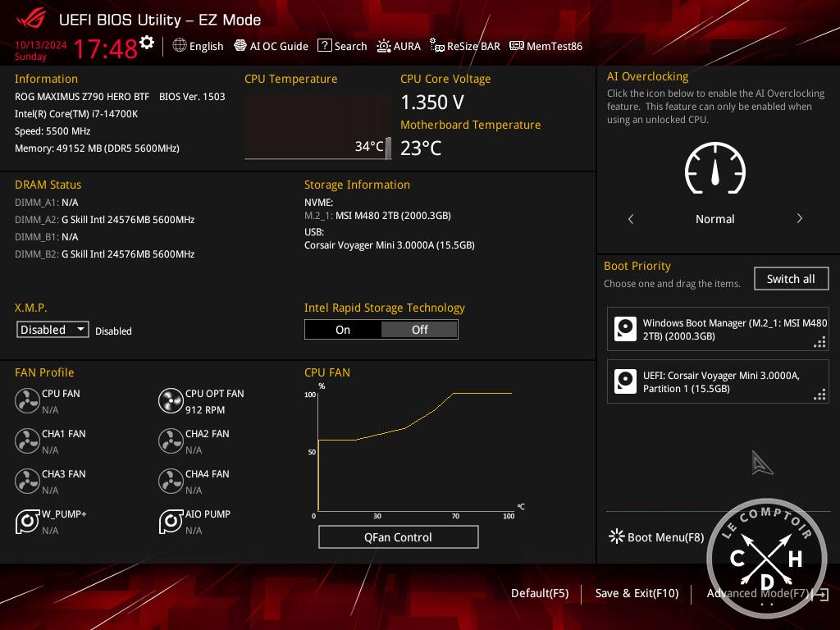The image size is (840, 630).
Task: Set Intel Rapid Storage Technology to Off
Action: click(419, 330)
